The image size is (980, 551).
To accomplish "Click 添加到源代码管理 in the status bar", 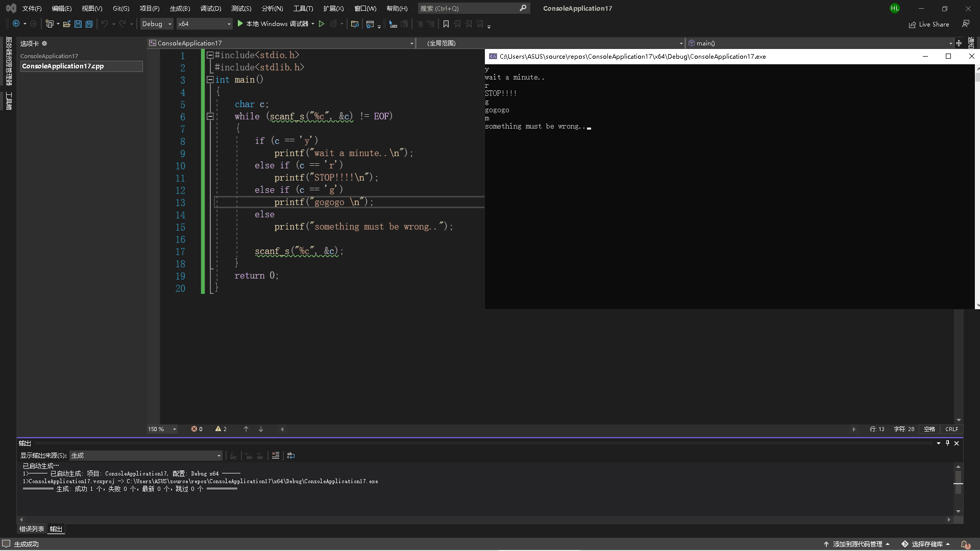I will 857,544.
